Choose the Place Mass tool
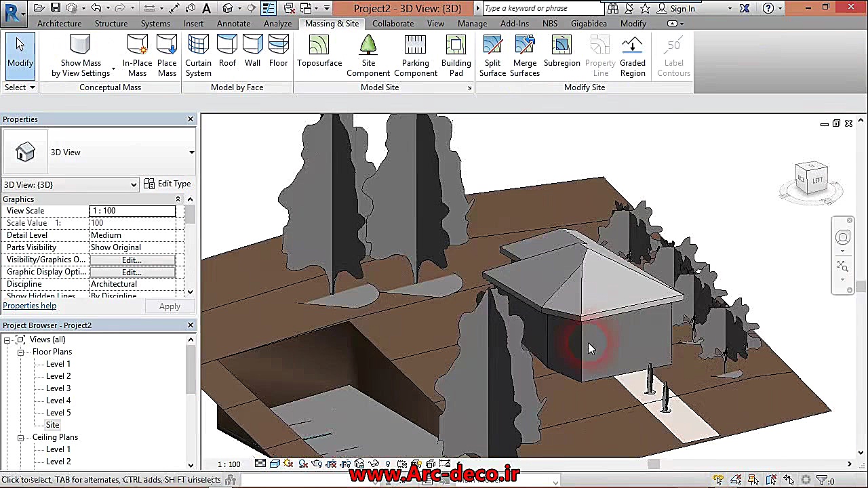 (x=167, y=56)
